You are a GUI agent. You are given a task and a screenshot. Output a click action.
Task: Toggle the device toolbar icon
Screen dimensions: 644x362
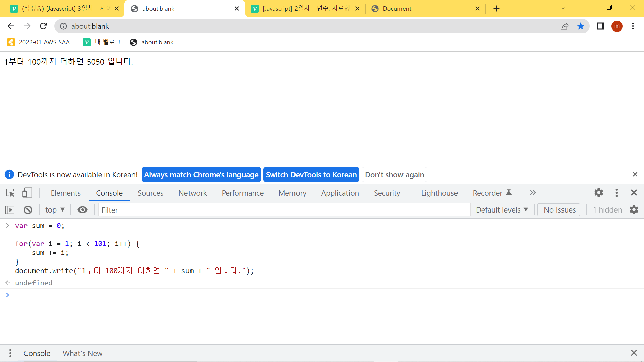[x=27, y=193]
